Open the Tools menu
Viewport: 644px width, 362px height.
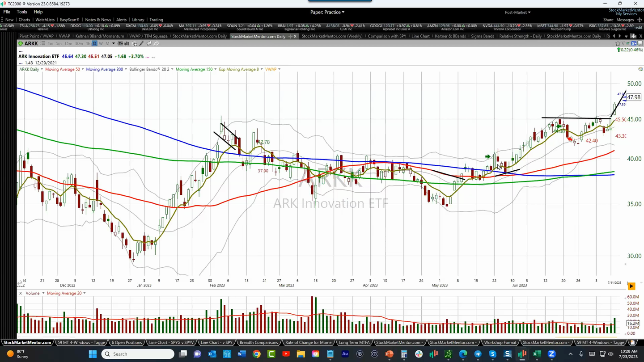[21, 12]
